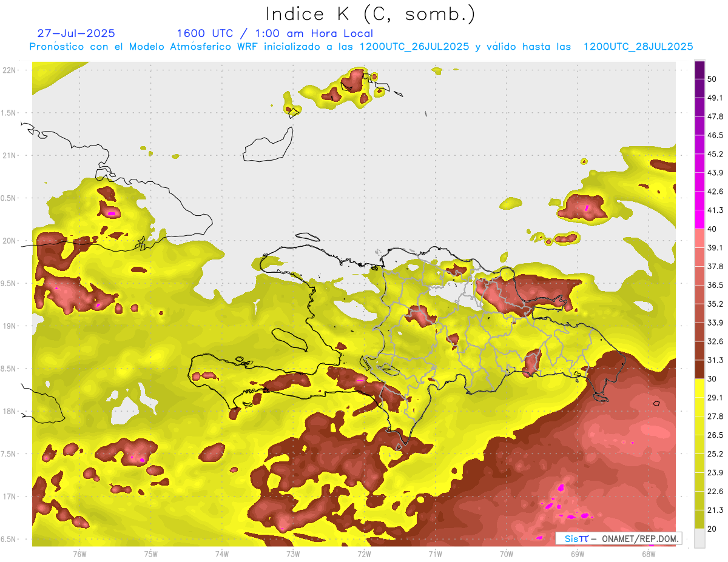The image size is (728, 562).
Task: Click the longitude label '74W'
Action: [x=222, y=554]
